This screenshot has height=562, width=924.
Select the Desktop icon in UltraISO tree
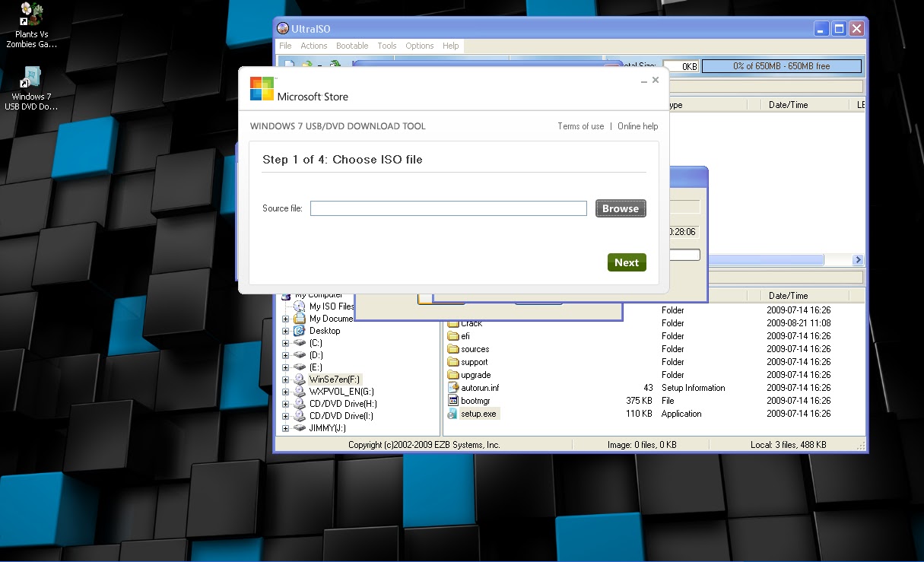click(300, 331)
